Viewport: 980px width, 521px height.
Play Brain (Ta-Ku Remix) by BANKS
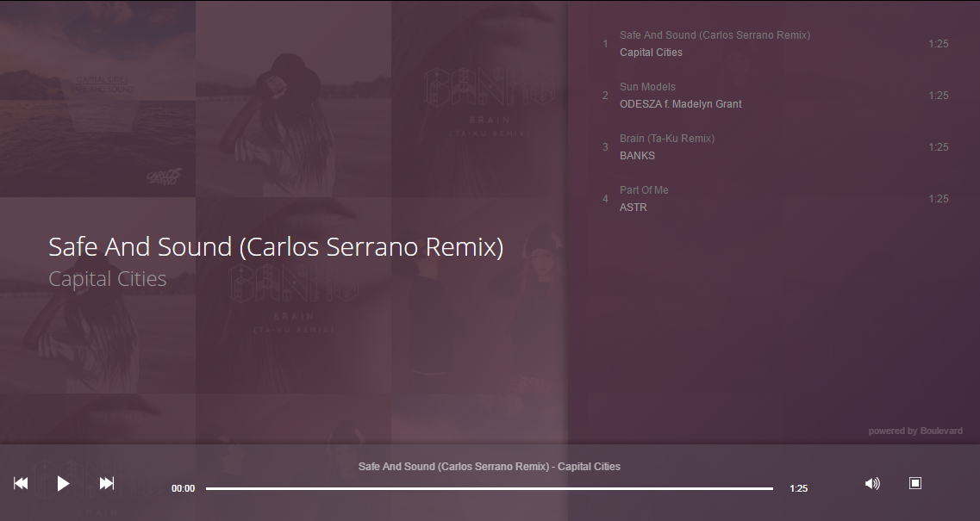[775, 147]
